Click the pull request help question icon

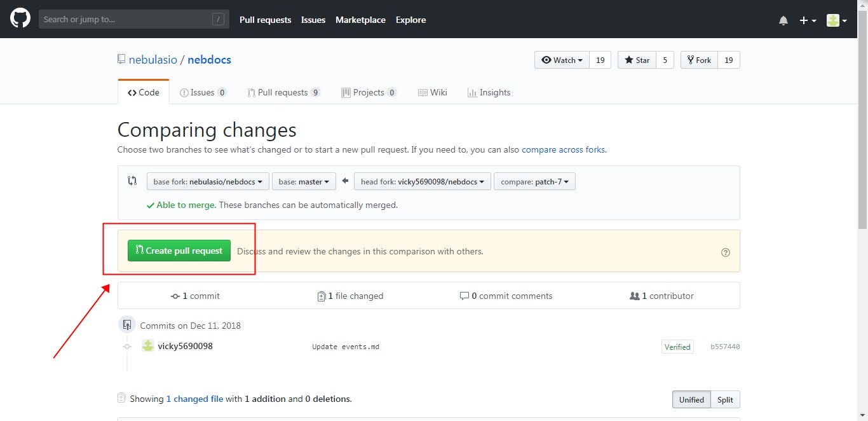tap(726, 252)
